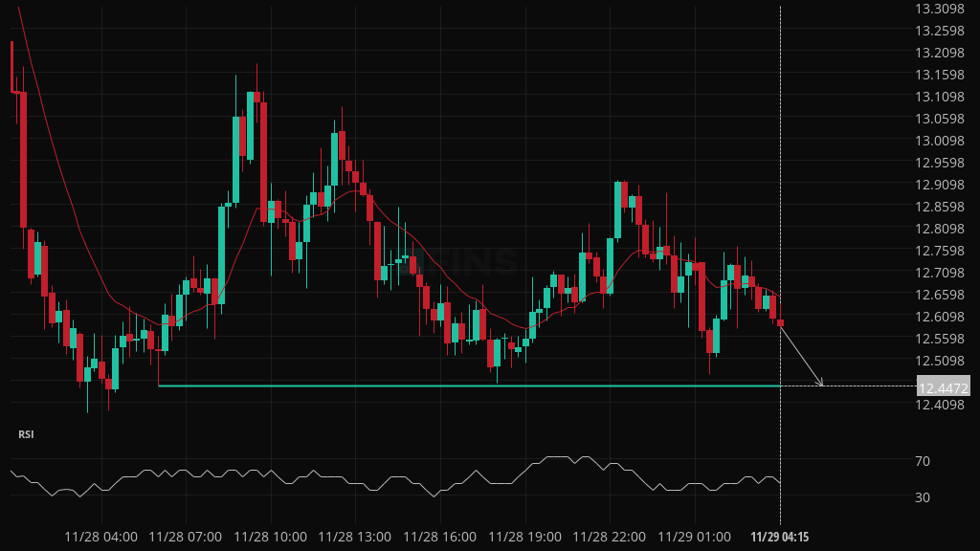This screenshot has height=551, width=980.
Task: Click the green horizontal support line
Action: tap(469, 386)
